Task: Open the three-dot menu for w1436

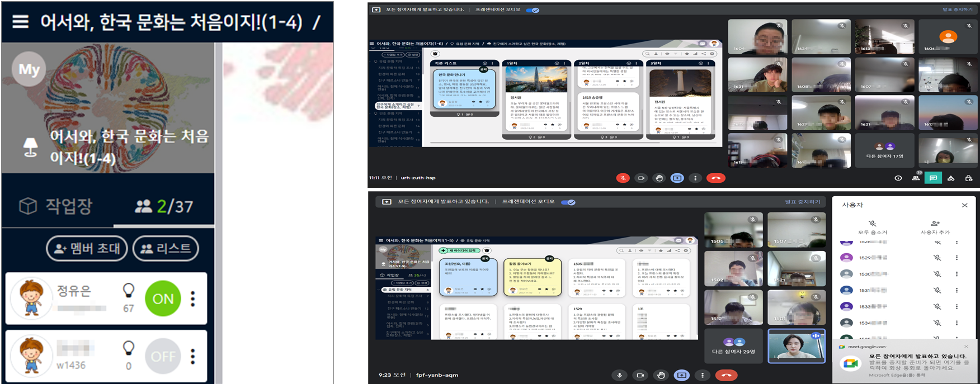Action: tap(193, 356)
